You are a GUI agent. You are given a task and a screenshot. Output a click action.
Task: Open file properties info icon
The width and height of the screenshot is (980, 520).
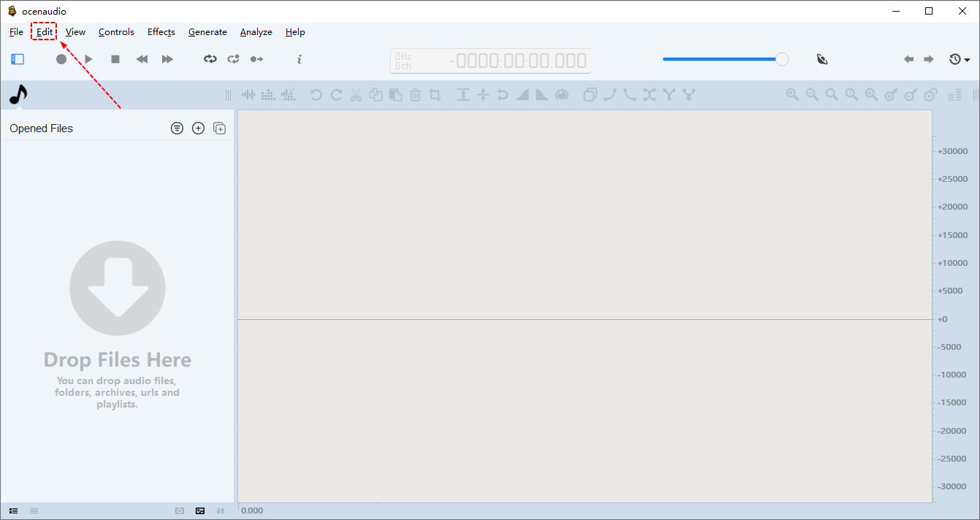[299, 59]
